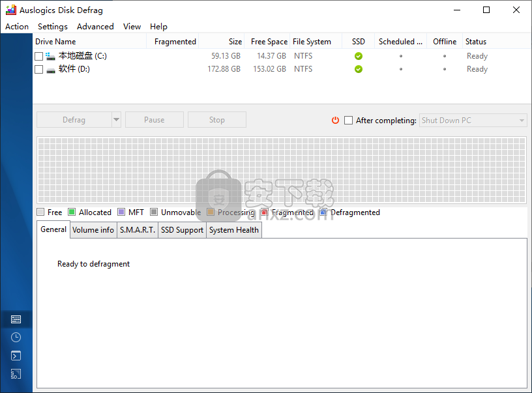Click the Offline dot for D: drive
Viewport: 532px width, 393px height.
point(445,69)
